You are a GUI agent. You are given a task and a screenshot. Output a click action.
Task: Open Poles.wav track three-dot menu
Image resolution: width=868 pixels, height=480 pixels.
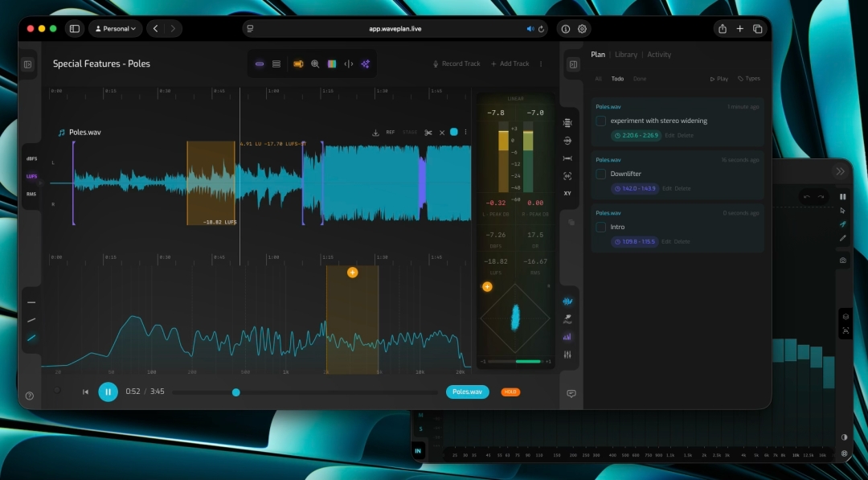[x=465, y=133]
